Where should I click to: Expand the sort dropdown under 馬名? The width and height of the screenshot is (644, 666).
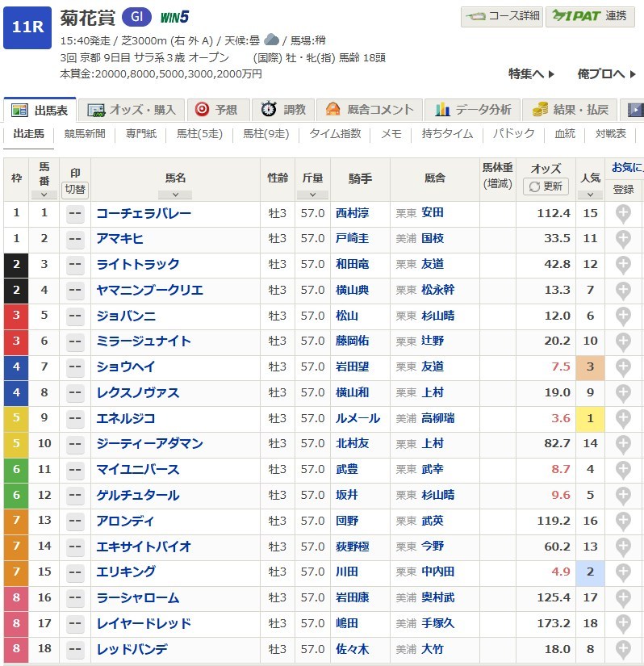175,195
